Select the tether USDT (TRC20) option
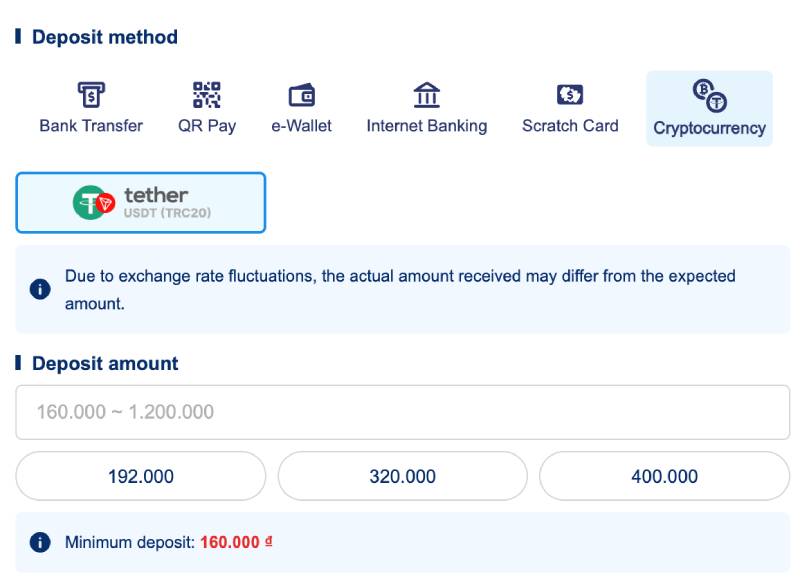 141,203
